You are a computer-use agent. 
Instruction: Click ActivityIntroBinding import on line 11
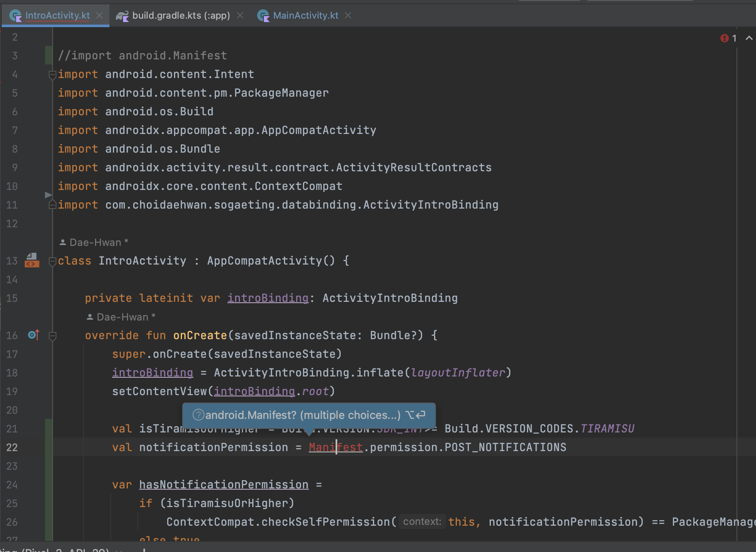tap(431, 205)
